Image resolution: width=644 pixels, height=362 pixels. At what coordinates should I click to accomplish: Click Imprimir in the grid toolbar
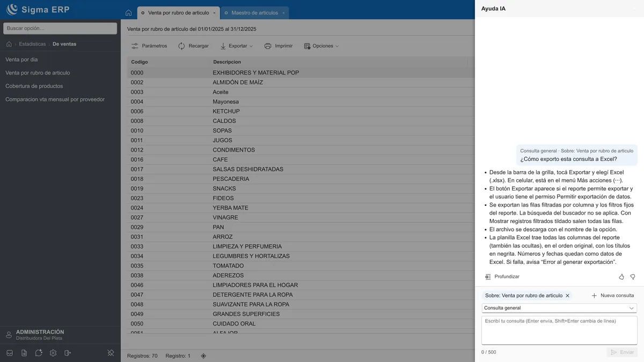click(x=279, y=46)
